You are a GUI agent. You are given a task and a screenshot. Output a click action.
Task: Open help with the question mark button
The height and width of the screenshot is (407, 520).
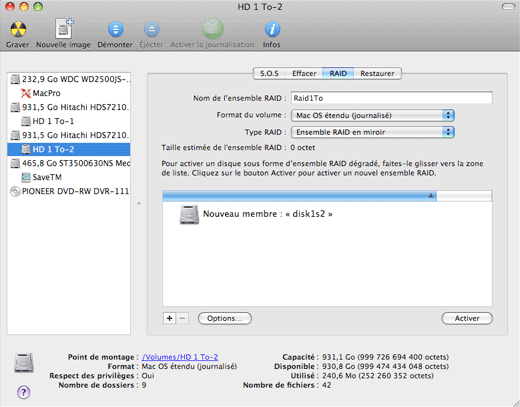click(24, 392)
